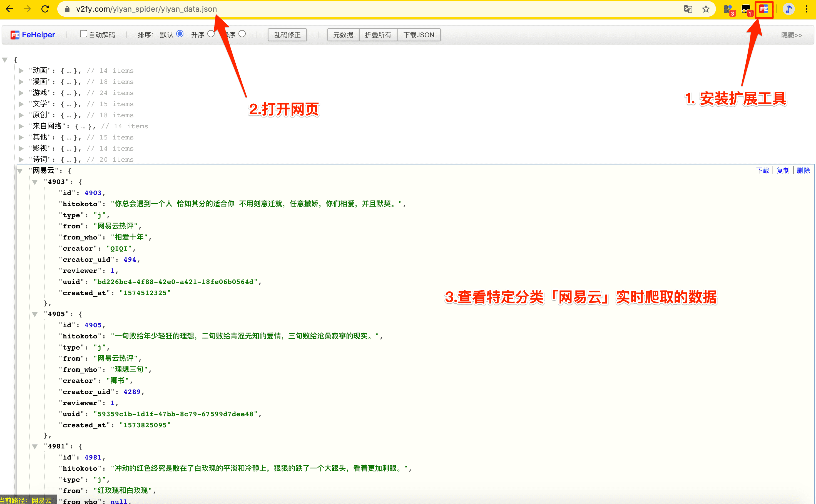Click the creator_uid value 494

click(130, 260)
